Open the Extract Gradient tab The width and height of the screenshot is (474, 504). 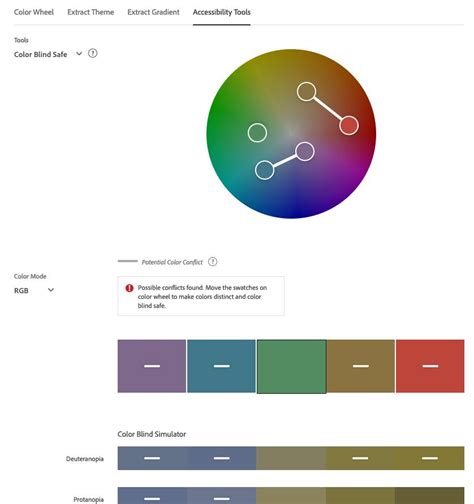point(153,12)
